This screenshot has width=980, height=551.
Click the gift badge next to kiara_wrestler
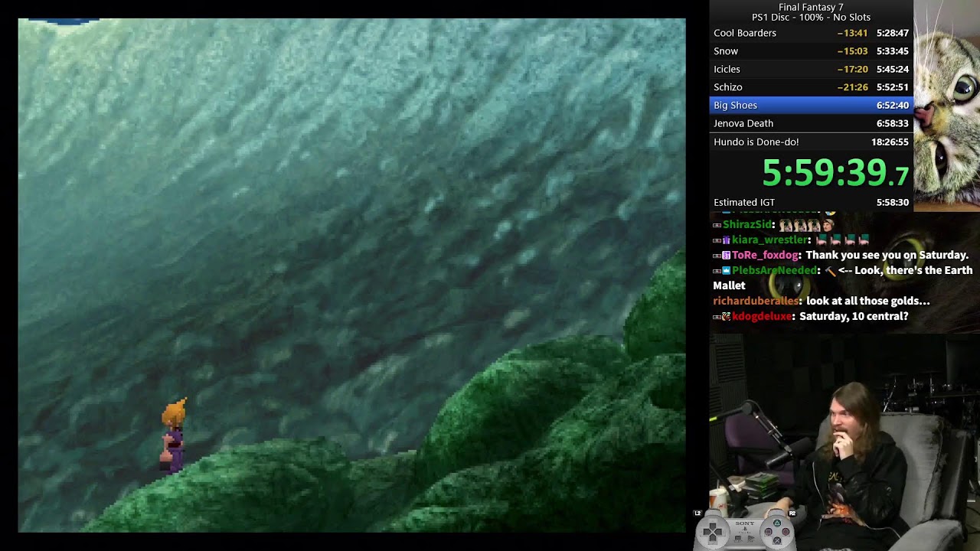click(x=727, y=240)
